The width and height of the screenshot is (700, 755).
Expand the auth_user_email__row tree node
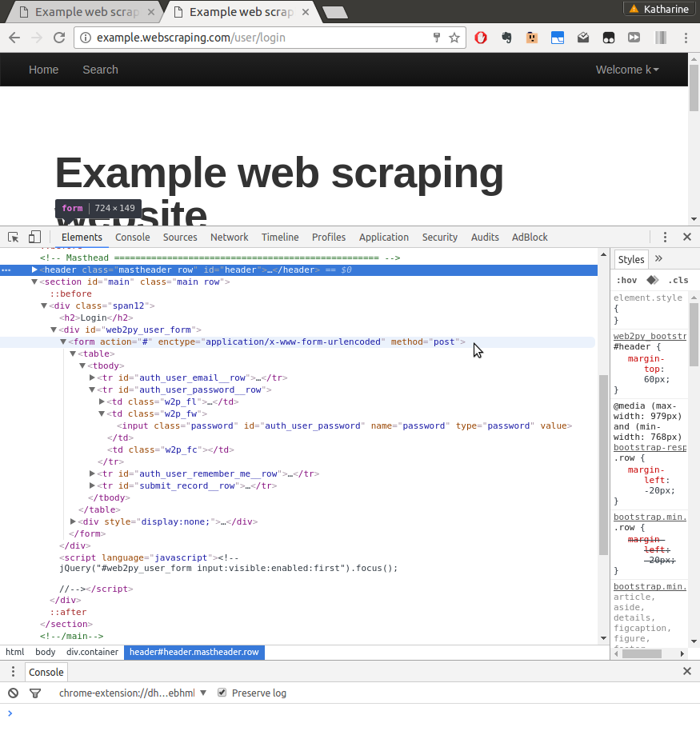click(92, 377)
